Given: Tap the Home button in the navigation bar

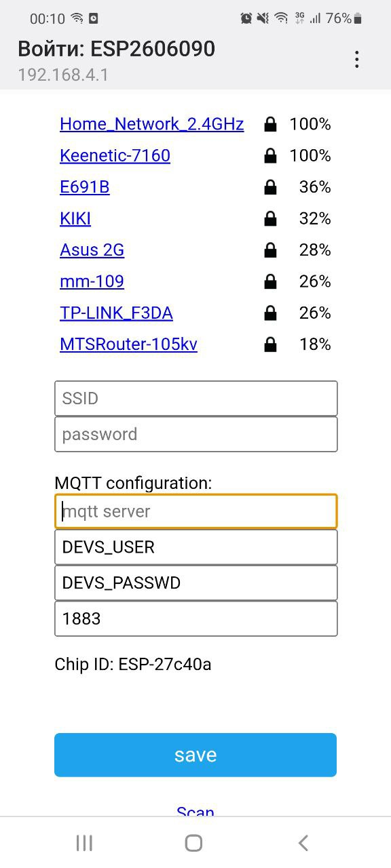Looking at the screenshot, I should pyautogui.click(x=193, y=843).
